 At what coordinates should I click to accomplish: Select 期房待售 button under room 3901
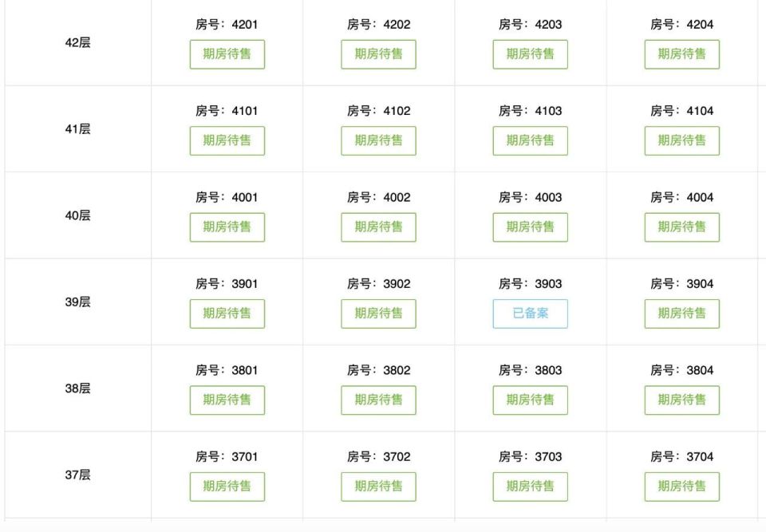(227, 313)
